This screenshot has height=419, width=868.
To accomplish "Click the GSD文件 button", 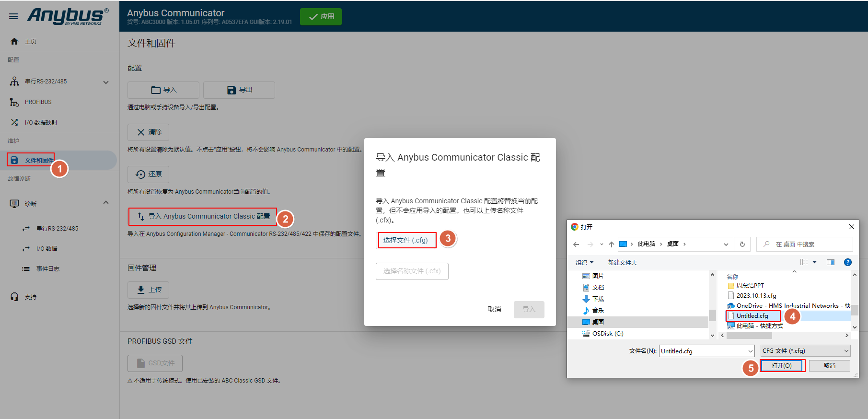I will [155, 363].
